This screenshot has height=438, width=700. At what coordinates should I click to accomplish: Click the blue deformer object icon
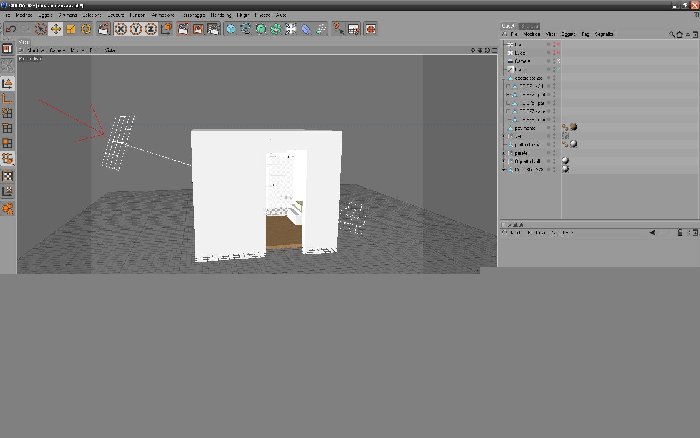(306, 29)
